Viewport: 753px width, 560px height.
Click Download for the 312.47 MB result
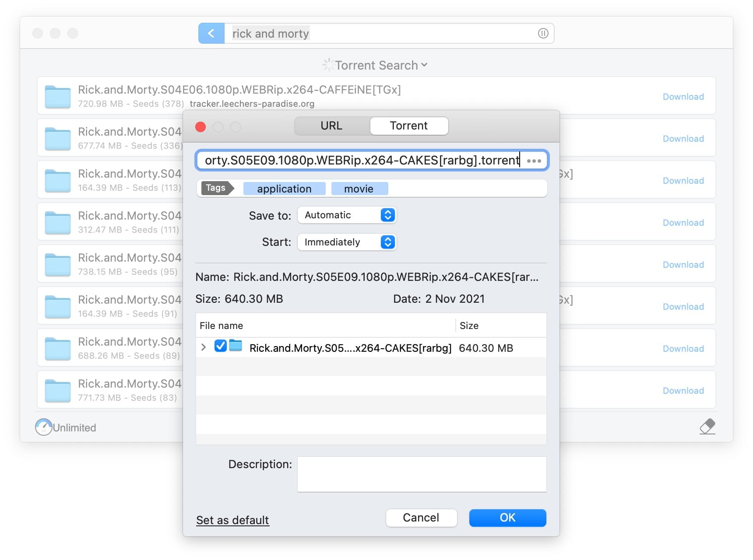(683, 223)
